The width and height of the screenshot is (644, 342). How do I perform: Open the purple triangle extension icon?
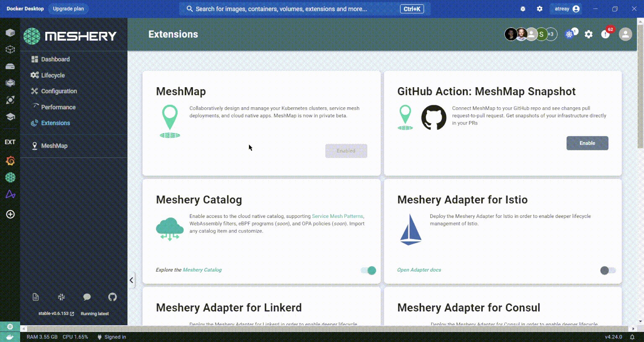[10, 194]
